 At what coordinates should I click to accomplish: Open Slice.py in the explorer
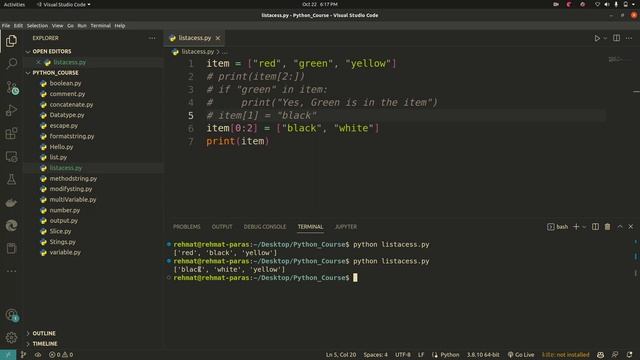(x=60, y=231)
